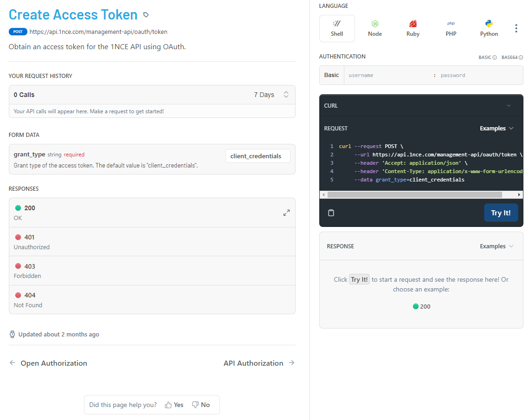The width and height of the screenshot is (529, 420).
Task: Click the username input field
Action: pos(388,75)
